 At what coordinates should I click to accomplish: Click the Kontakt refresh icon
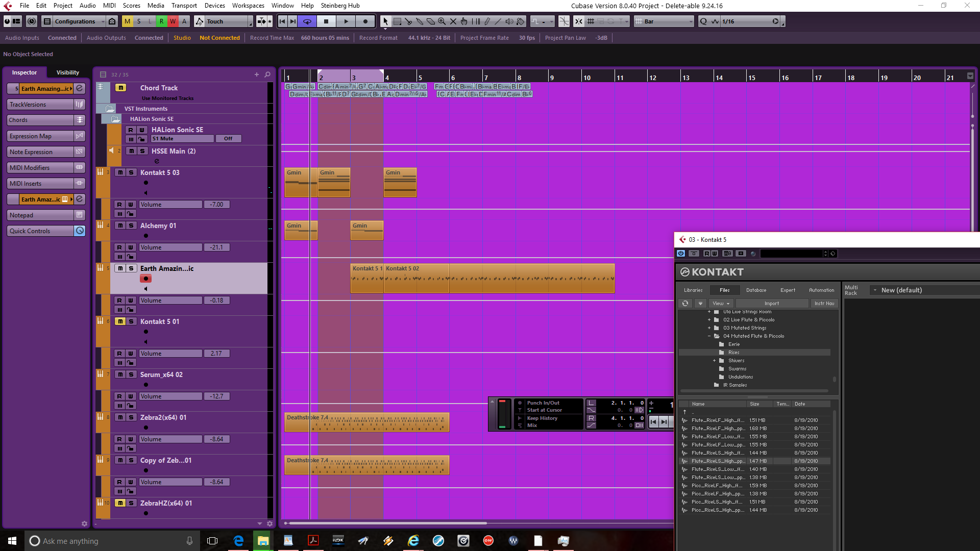coord(685,304)
